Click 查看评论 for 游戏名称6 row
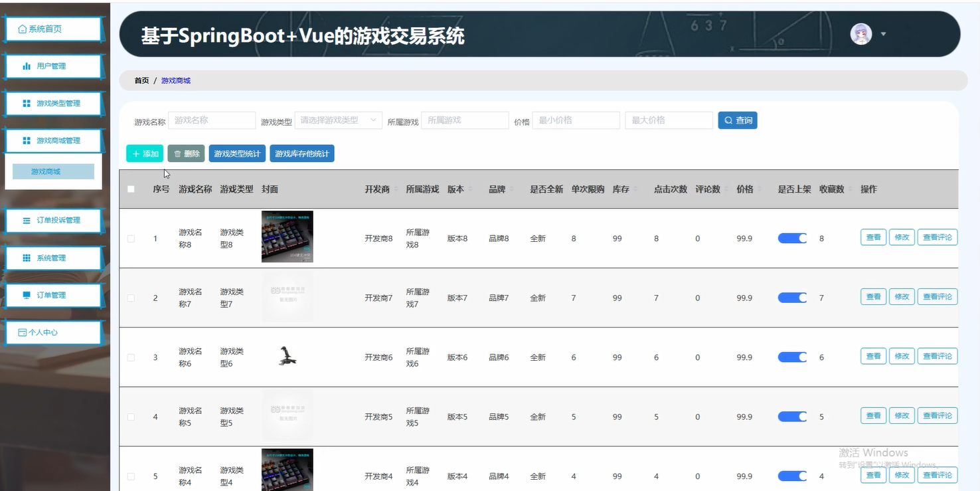This screenshot has width=980, height=491. pos(938,356)
